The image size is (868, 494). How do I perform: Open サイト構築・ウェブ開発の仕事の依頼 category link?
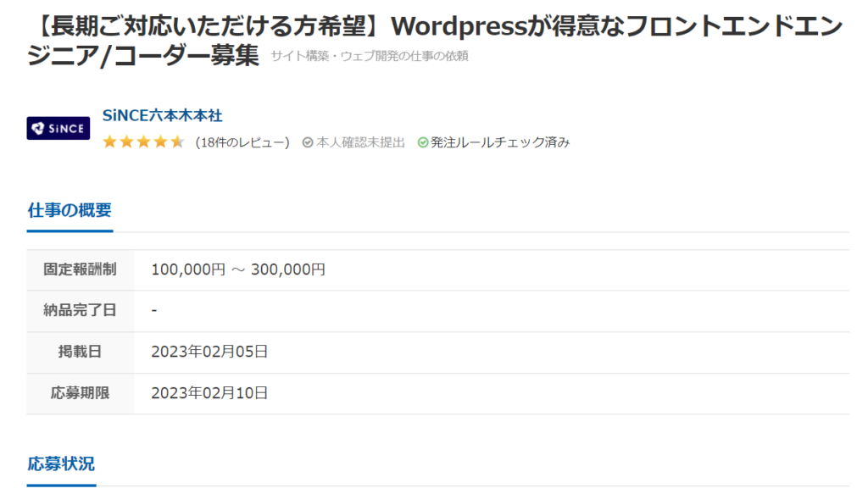370,56
